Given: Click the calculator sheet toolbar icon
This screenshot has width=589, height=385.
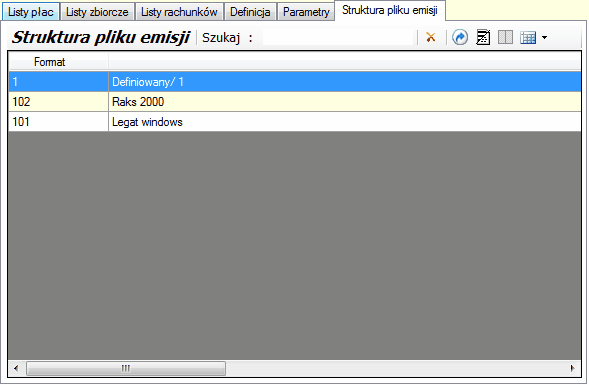Looking at the screenshot, I should coord(483,37).
